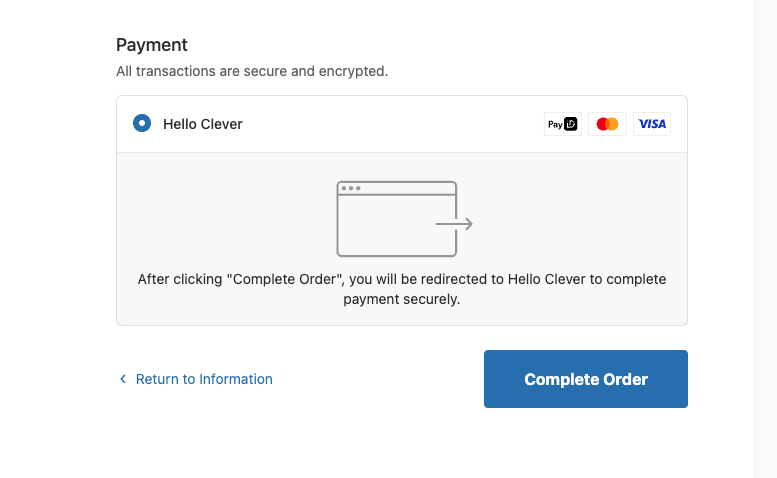This screenshot has height=478, width=777.
Task: Click the Mastercard logo icon
Action: [607, 124]
